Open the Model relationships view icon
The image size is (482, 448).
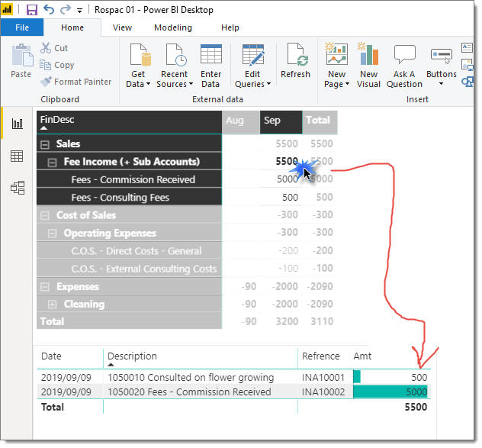coord(17,188)
